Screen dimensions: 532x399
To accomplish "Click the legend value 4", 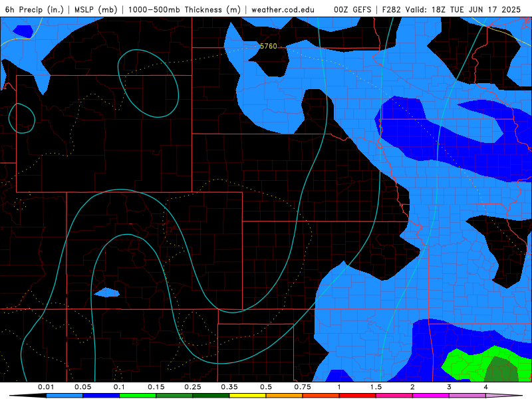I will click(486, 387).
